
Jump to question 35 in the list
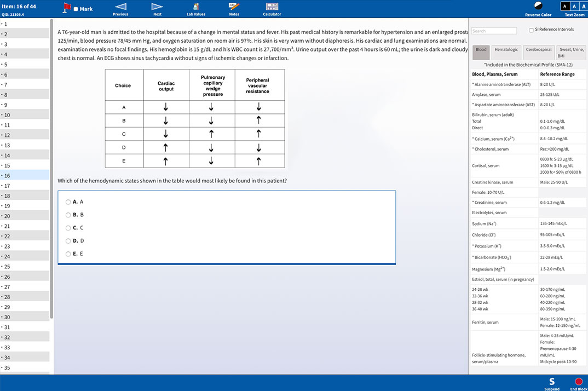click(x=25, y=368)
